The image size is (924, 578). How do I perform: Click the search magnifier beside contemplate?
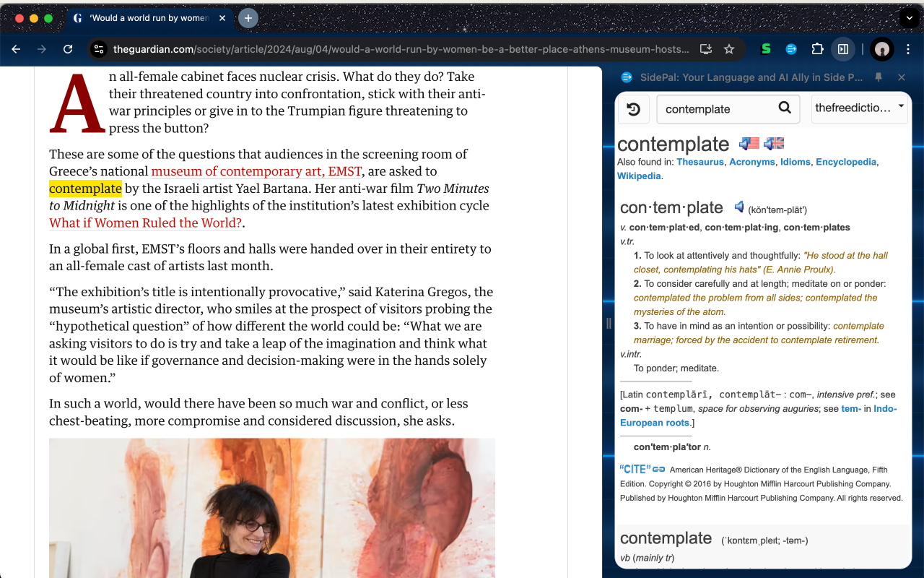coord(785,108)
